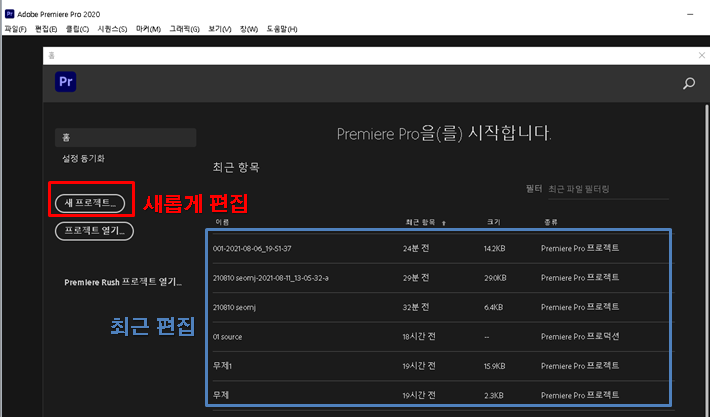Click the 24분 전 time cell
Image resolution: width=710 pixels, height=417 pixels.
point(416,248)
